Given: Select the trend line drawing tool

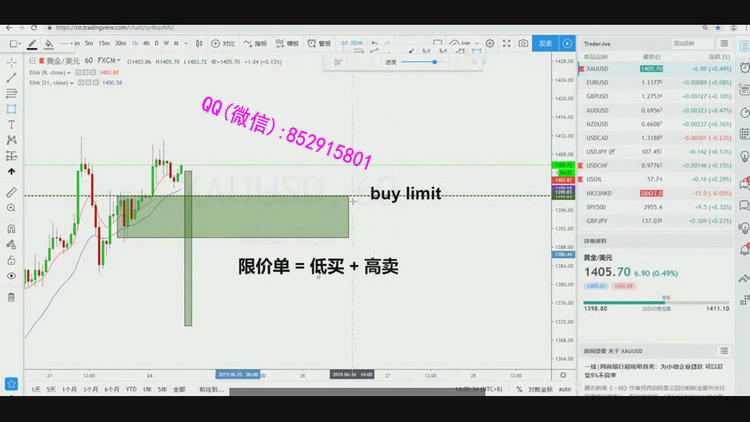Looking at the screenshot, I should (11, 77).
